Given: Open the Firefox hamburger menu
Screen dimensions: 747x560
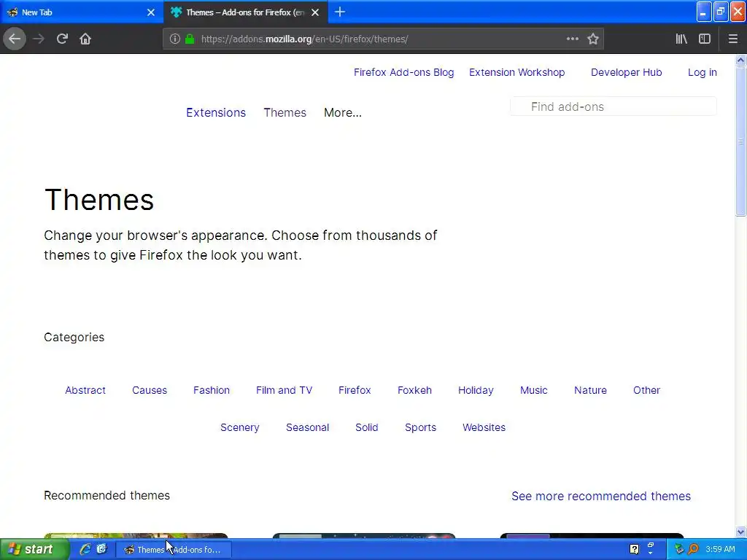Looking at the screenshot, I should point(732,39).
